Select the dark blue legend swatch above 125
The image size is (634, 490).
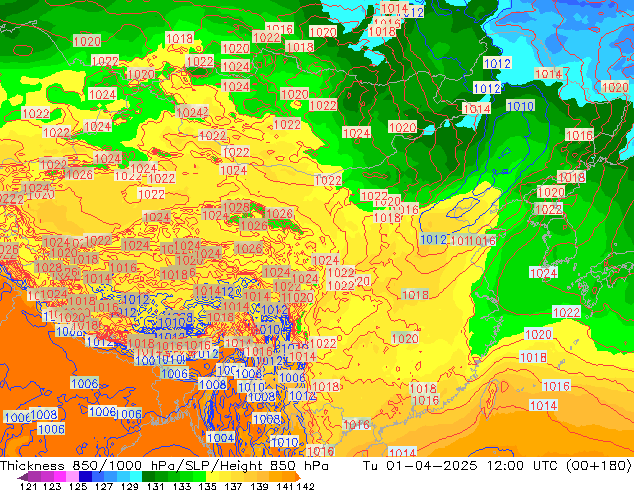click(x=85, y=477)
